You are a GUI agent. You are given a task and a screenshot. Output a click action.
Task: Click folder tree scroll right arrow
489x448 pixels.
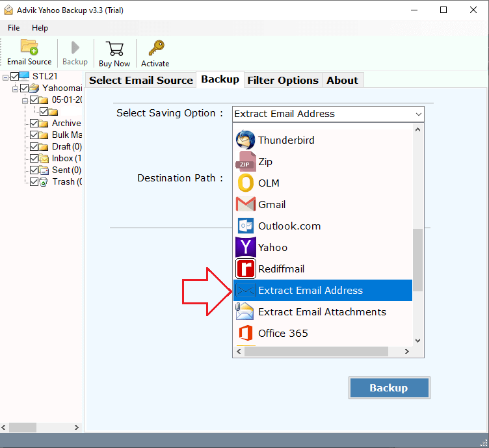tap(77, 427)
